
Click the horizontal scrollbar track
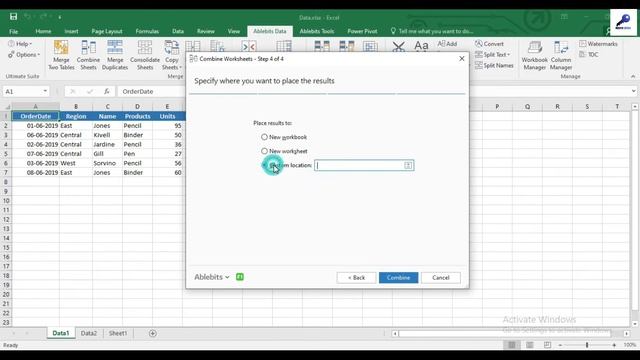tap(505, 333)
